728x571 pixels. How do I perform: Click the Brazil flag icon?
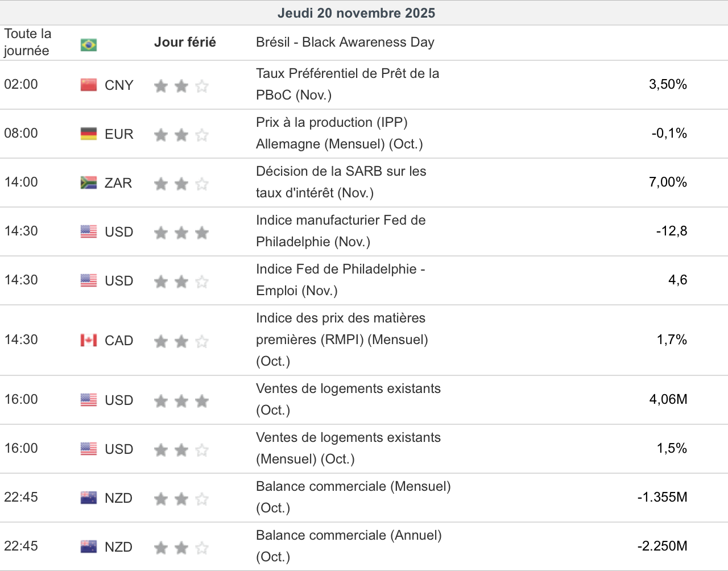pos(89,44)
